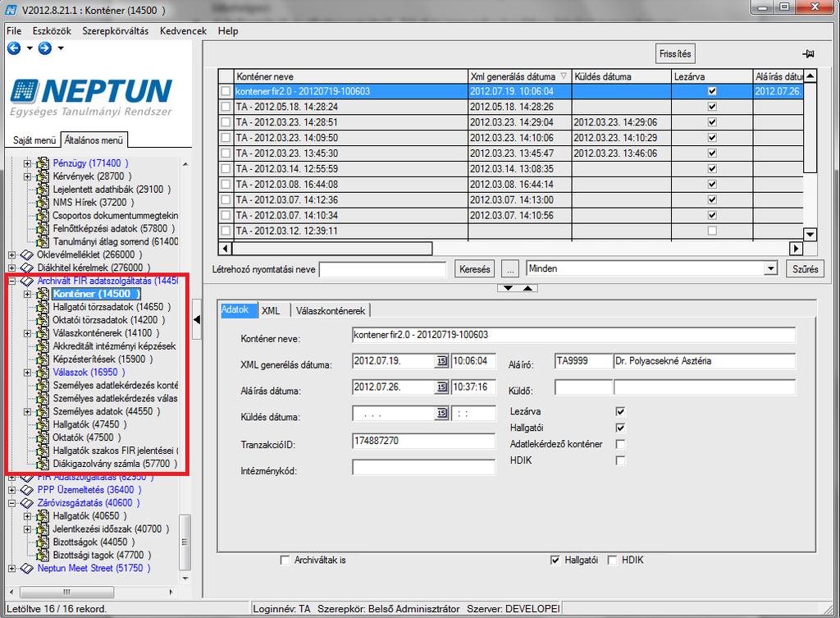Viewport: 840px width, 618px height.
Task: Switch to the Saját menü tab
Action: click(34, 140)
